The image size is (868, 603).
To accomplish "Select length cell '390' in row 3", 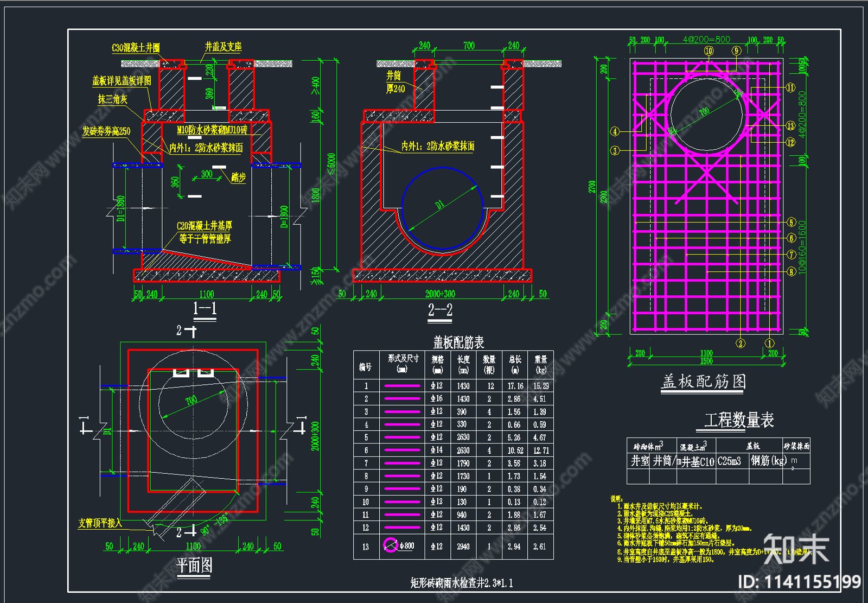I will coord(463,412).
